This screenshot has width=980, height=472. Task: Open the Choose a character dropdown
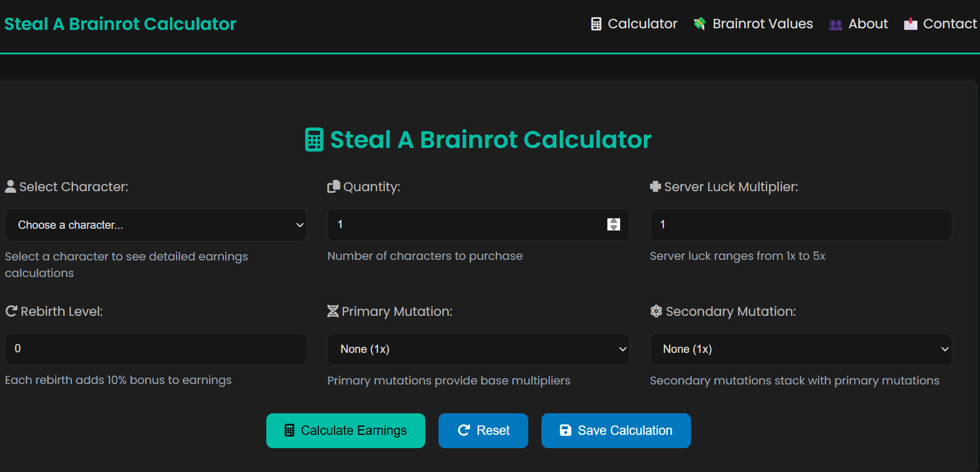pyautogui.click(x=156, y=225)
